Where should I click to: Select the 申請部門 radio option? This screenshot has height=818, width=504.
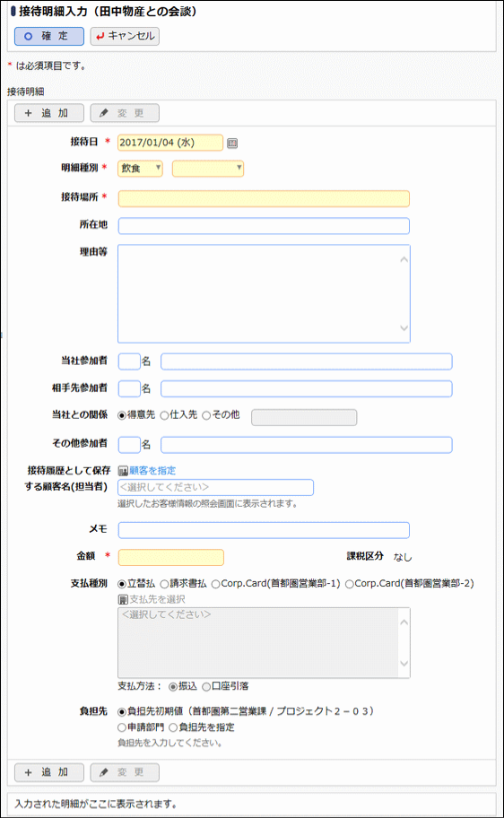(x=122, y=727)
